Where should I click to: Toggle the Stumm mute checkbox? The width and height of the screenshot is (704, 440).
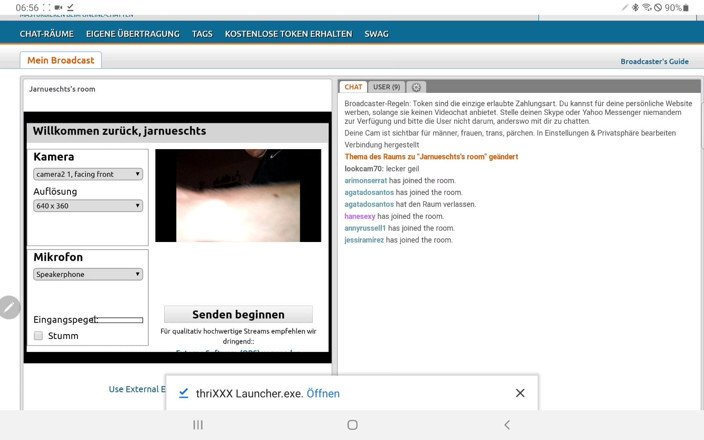(x=39, y=335)
